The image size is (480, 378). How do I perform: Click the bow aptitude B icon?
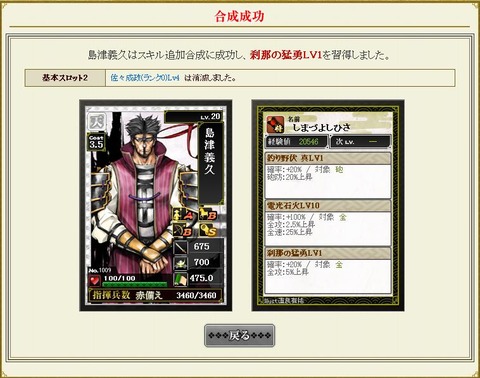click(183, 230)
